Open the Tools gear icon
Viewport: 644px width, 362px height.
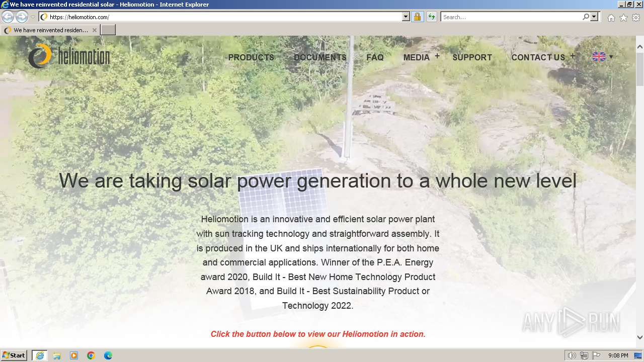click(x=636, y=18)
